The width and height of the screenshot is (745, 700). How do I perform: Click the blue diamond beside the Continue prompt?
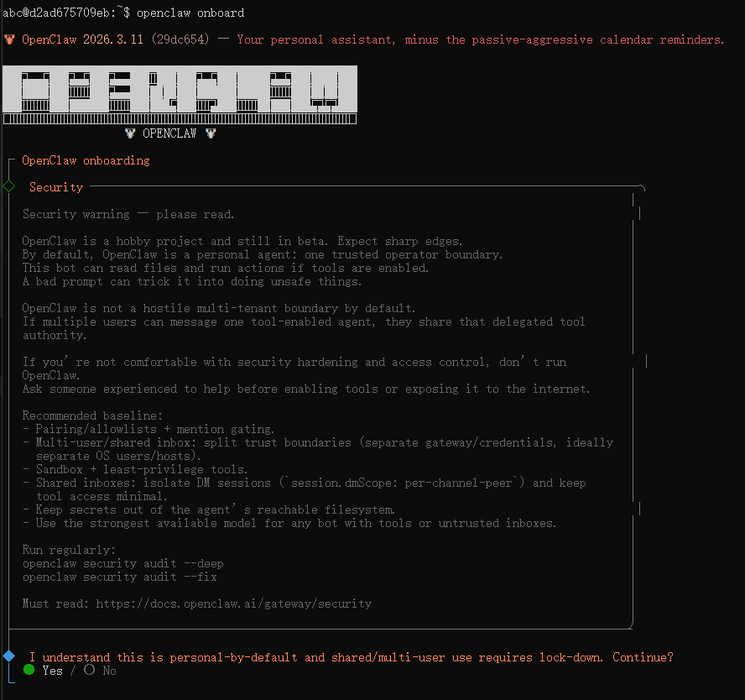[x=9, y=656]
